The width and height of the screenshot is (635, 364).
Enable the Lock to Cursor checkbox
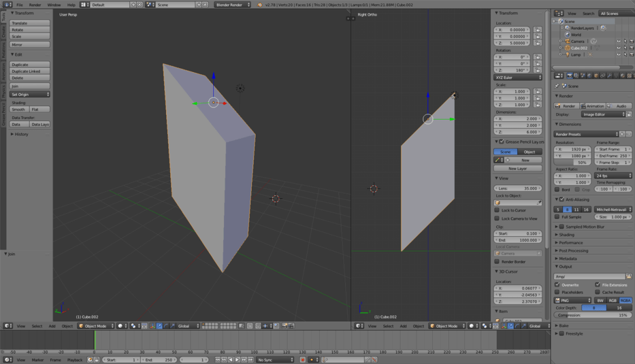pyautogui.click(x=498, y=210)
